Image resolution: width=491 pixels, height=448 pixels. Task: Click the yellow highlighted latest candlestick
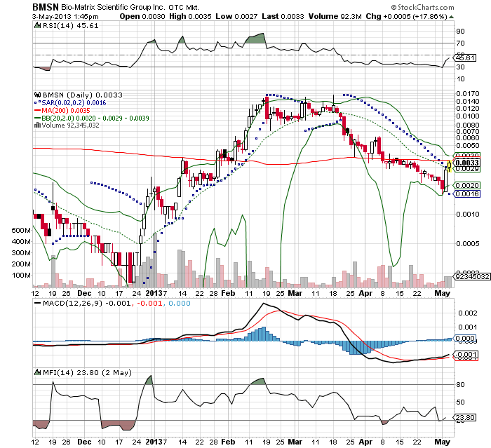pos(450,166)
